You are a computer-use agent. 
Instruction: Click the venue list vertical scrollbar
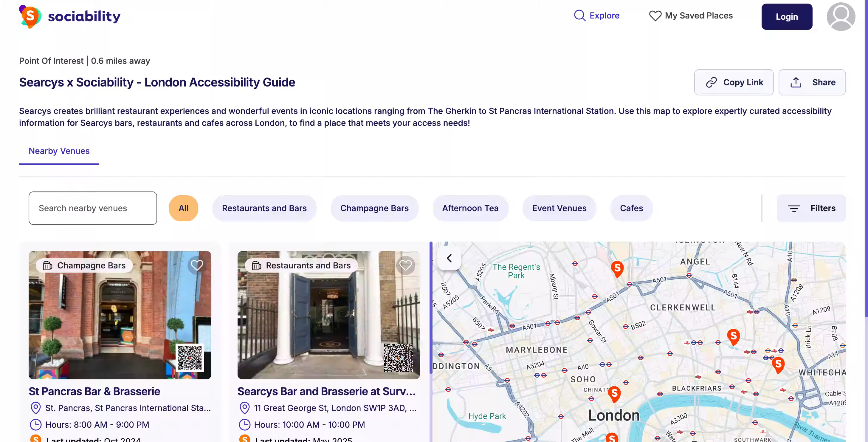[431, 307]
